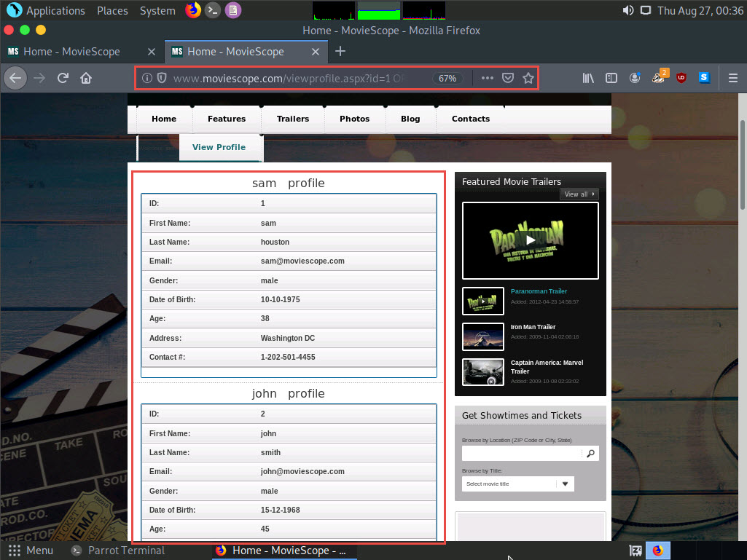
Task: Go to Firefox home page
Action: (86, 78)
